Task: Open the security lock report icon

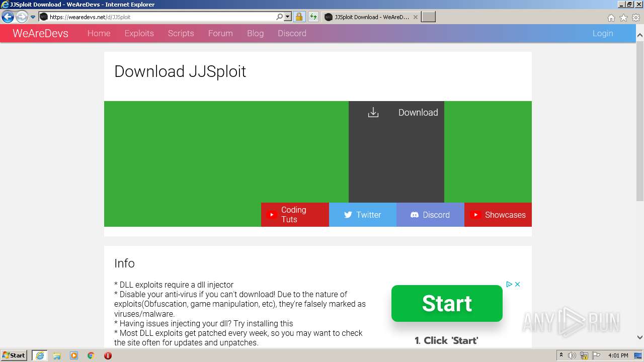Action: [299, 17]
